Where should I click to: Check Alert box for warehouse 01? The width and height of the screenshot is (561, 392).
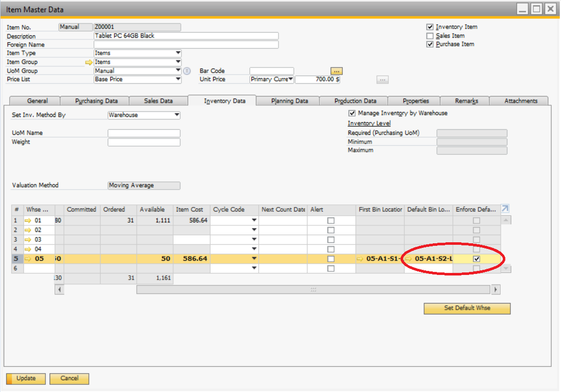coord(331,220)
